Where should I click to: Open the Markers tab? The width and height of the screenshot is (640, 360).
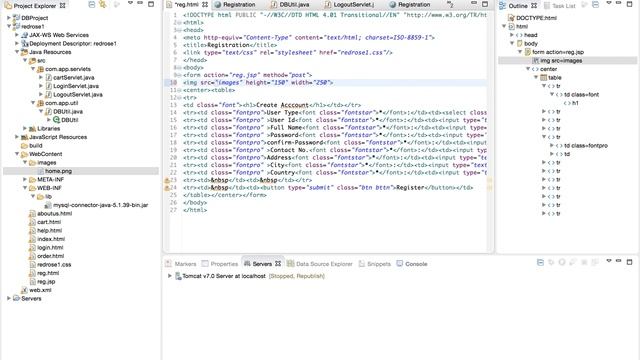[x=181, y=264]
